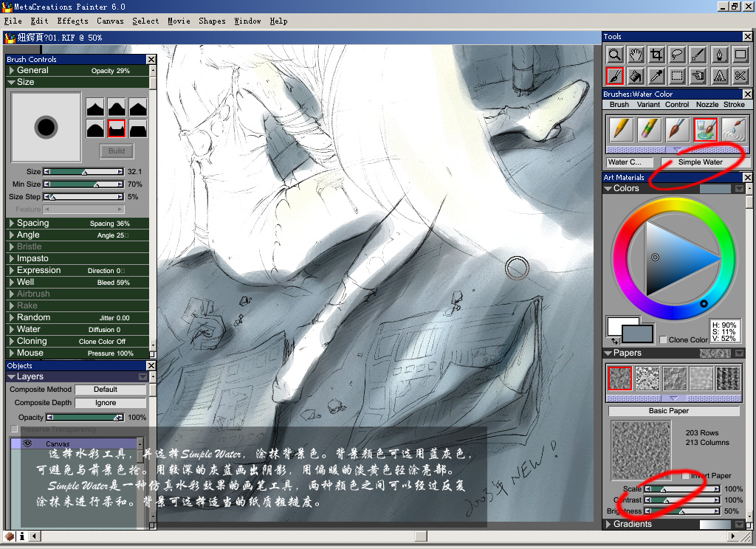Choose the water drop brush icon
756x549 pixels.
click(x=734, y=129)
